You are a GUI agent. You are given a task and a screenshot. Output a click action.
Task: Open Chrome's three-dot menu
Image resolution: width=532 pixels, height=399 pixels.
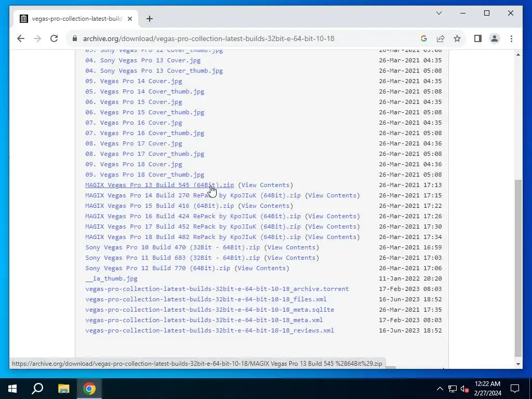pyautogui.click(x=511, y=38)
